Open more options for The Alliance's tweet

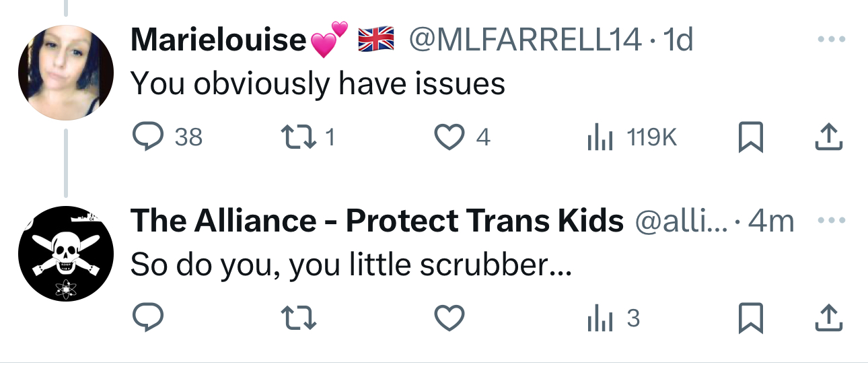pos(831,221)
